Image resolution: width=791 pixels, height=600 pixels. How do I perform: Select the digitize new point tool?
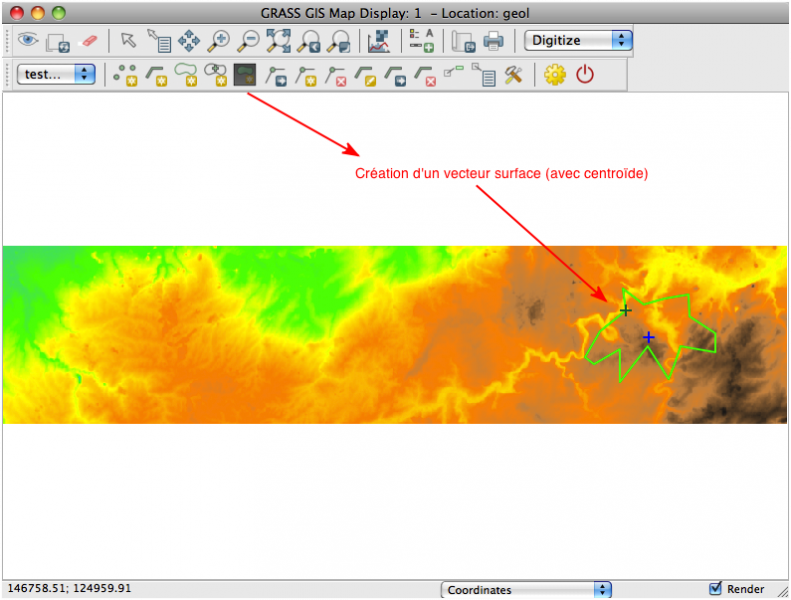[x=125, y=75]
